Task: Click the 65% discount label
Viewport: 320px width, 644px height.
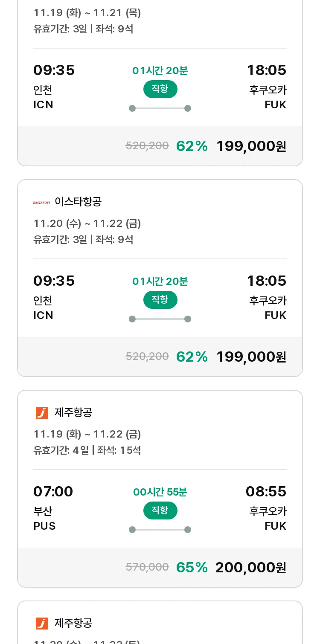Action: pyautogui.click(x=192, y=567)
